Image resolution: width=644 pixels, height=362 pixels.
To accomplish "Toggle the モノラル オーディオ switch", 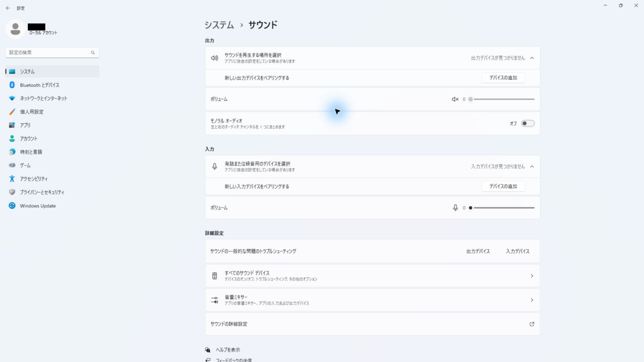I will (x=528, y=123).
